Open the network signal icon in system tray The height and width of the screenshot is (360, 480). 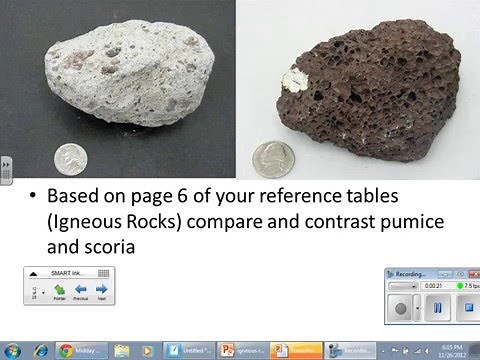(418, 351)
